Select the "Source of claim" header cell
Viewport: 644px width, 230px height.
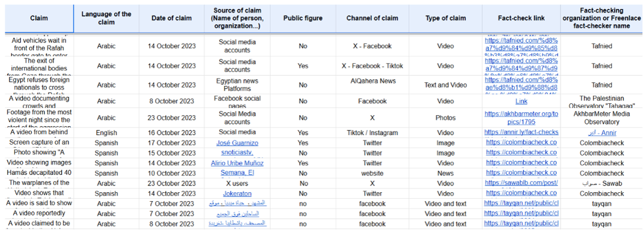(237, 19)
